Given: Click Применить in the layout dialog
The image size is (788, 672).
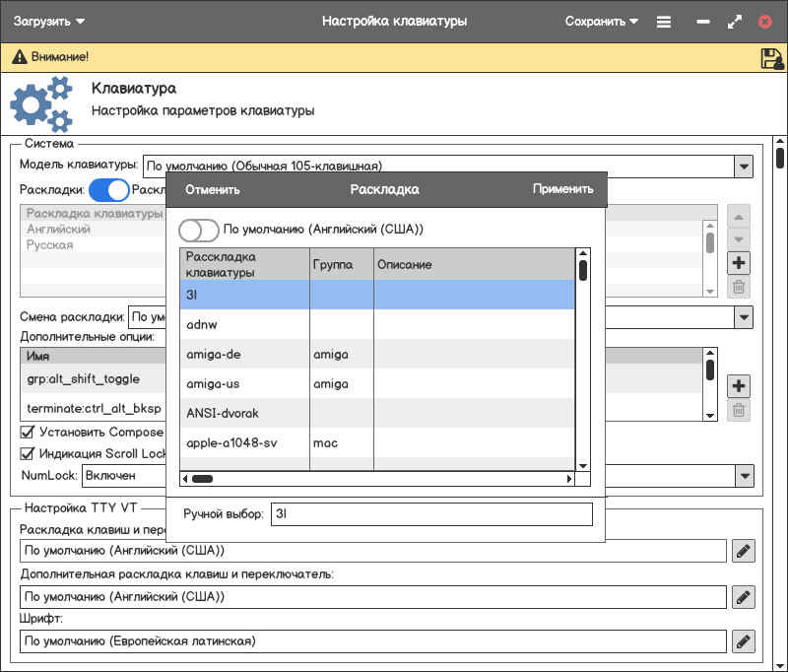Looking at the screenshot, I should tap(563, 190).
